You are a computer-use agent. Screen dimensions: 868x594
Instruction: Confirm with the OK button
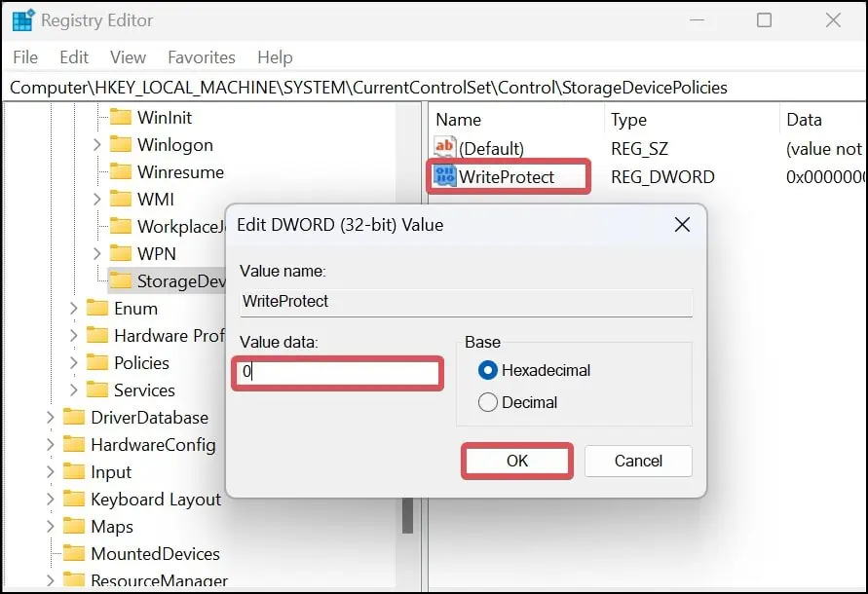coord(516,461)
